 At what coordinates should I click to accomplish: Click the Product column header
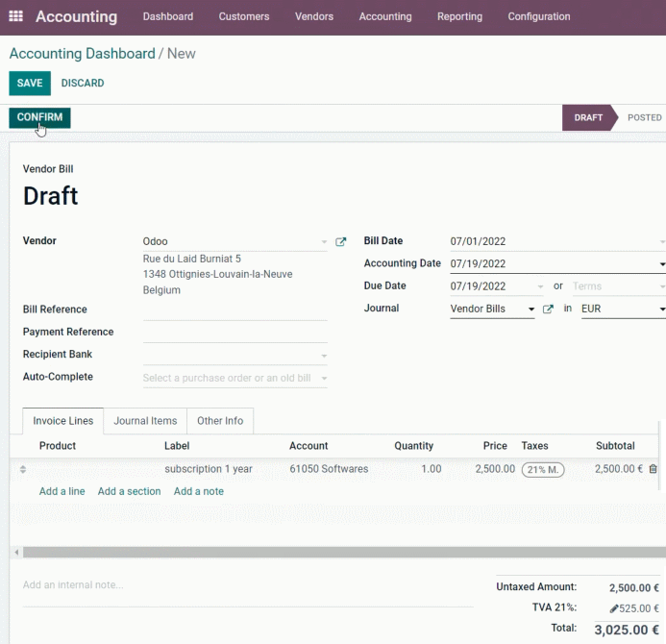[x=58, y=446]
